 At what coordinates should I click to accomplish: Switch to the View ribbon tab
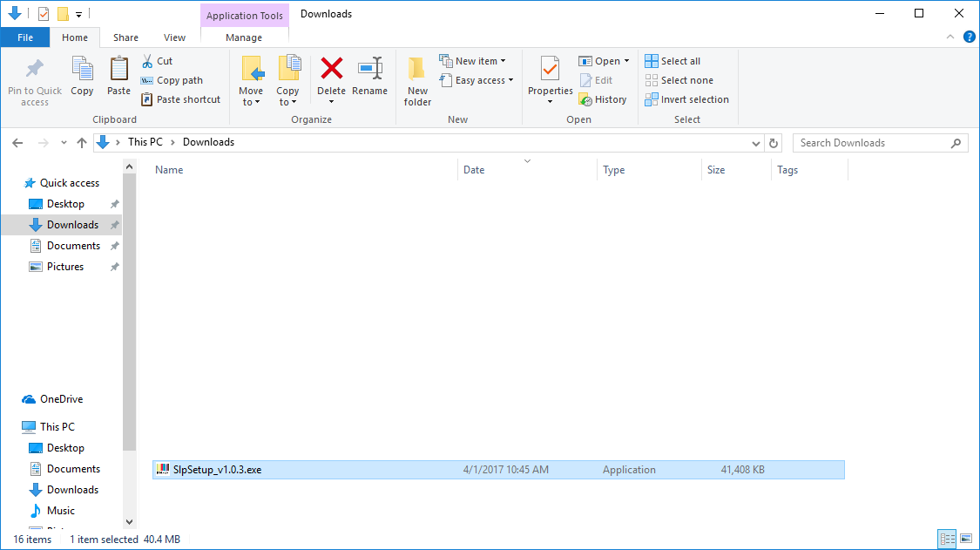point(174,37)
